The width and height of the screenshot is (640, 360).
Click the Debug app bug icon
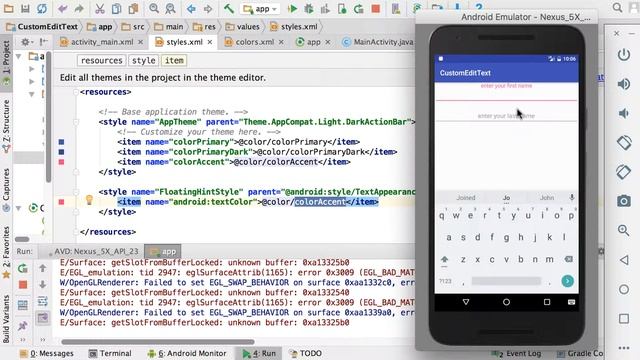tap(309, 8)
